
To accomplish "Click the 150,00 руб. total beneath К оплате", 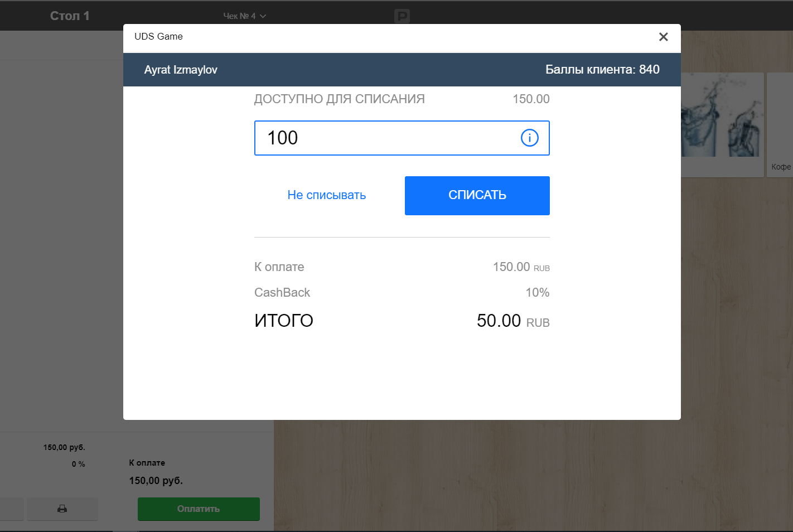I will pos(156,481).
